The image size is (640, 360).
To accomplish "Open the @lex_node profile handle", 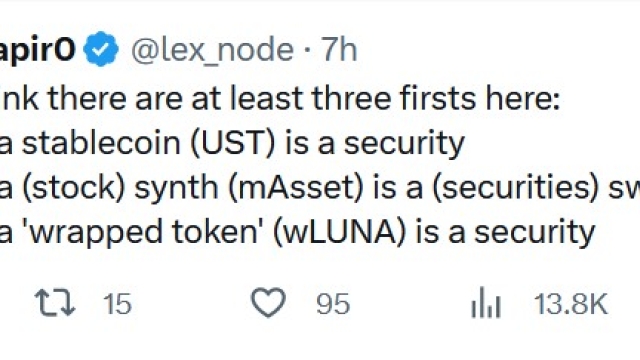I will click(212, 50).
